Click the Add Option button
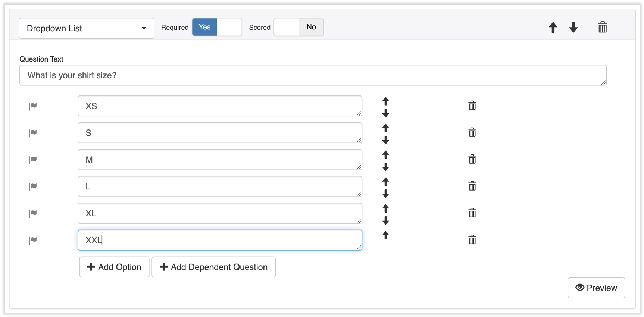644x317 pixels. [x=114, y=267]
